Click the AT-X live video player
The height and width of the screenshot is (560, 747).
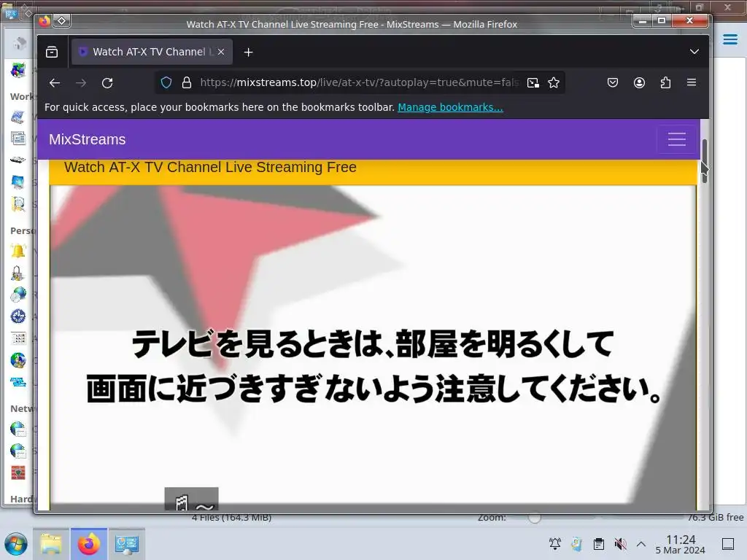(x=373, y=348)
